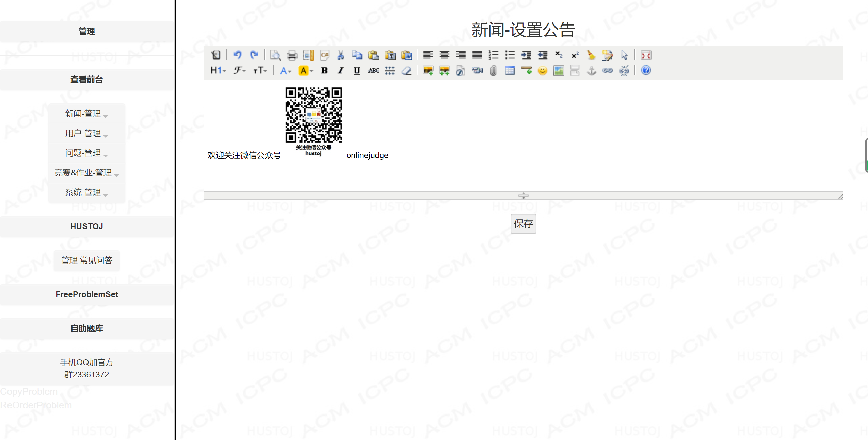Clear HTML code with the broom icon
Viewport: 868px width, 440px height.
pyautogui.click(x=591, y=55)
